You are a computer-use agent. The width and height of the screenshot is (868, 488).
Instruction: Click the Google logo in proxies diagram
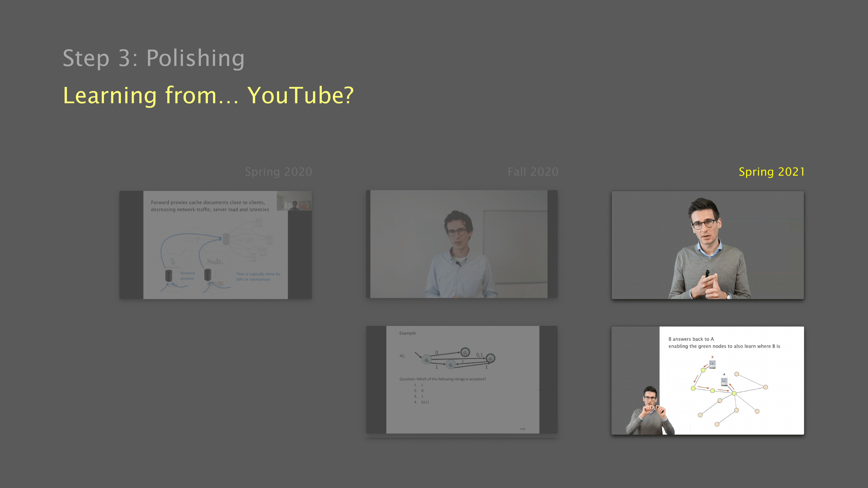(244, 239)
